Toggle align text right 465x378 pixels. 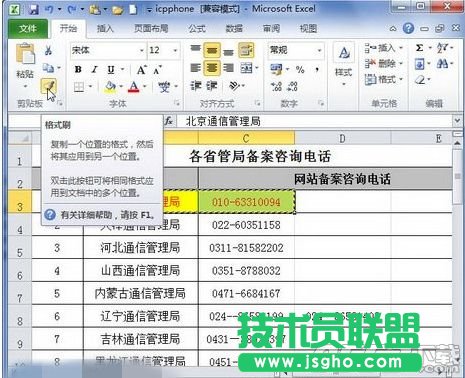click(228, 68)
